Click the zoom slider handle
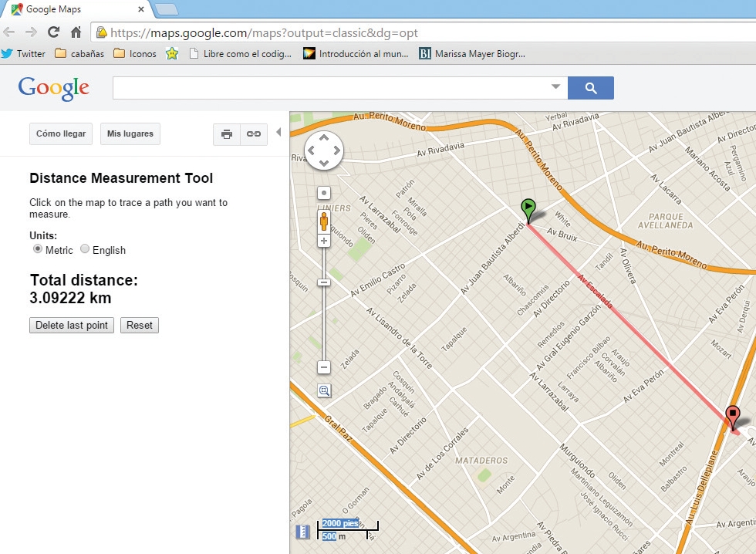756x554 pixels. [x=324, y=282]
